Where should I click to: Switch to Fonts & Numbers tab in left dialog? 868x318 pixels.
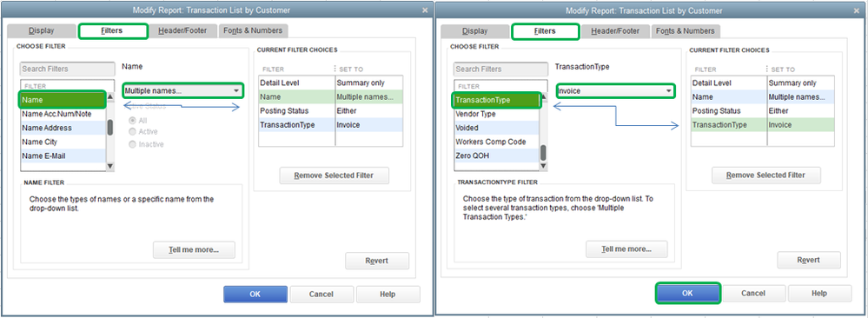click(253, 31)
